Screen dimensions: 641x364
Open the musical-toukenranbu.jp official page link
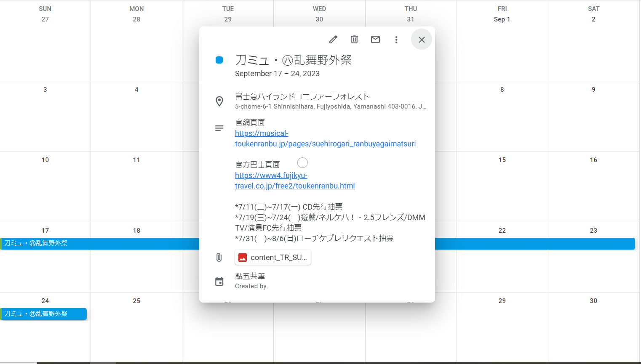(325, 138)
